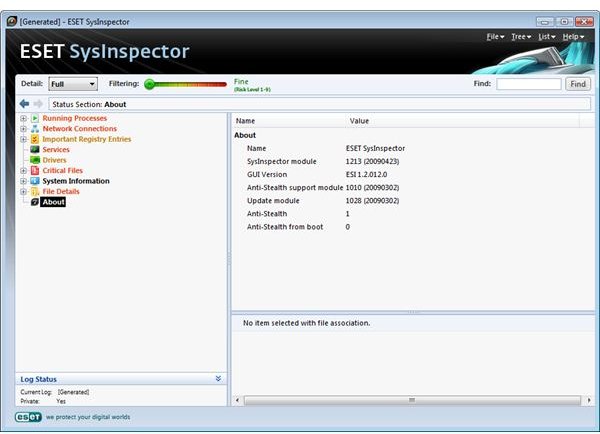Expand the Network Connections node
The height and width of the screenshot is (434, 600).
tap(23, 129)
